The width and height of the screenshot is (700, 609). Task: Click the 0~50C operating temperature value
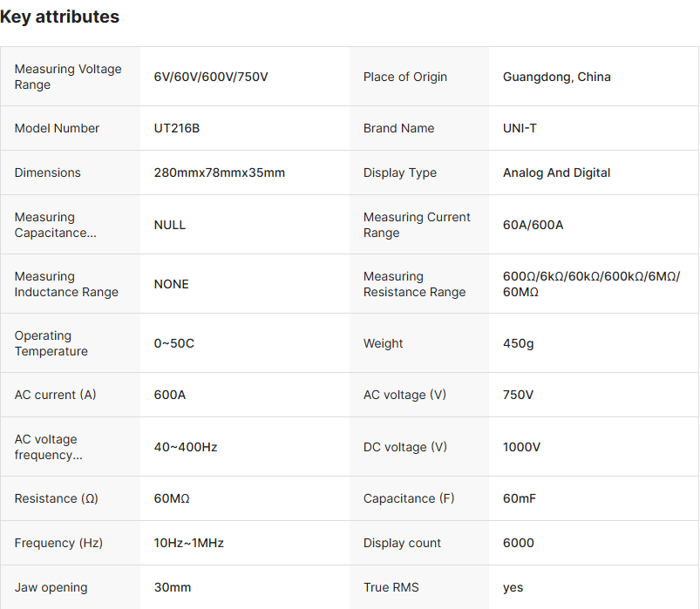(x=174, y=343)
